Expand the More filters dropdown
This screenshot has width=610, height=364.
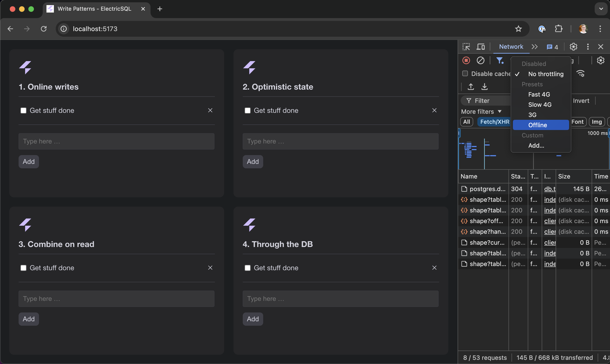[x=481, y=112]
